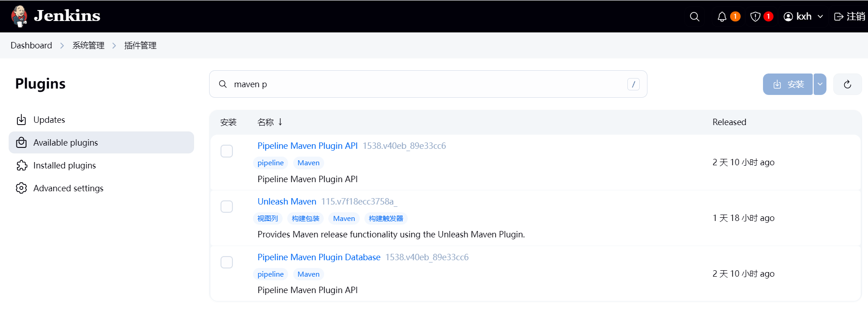This screenshot has width=868, height=336.
Task: Click pipeline tag under Pipeline Maven Plugin API
Action: coord(270,163)
